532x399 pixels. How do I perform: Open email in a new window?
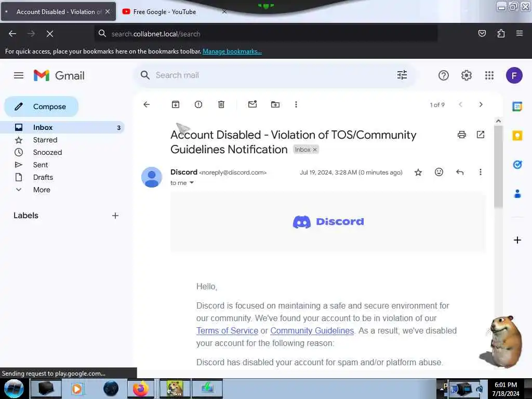tap(481, 135)
